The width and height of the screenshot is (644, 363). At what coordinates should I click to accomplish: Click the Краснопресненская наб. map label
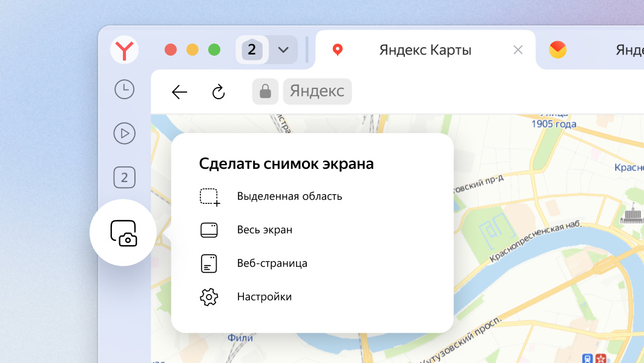click(x=536, y=241)
